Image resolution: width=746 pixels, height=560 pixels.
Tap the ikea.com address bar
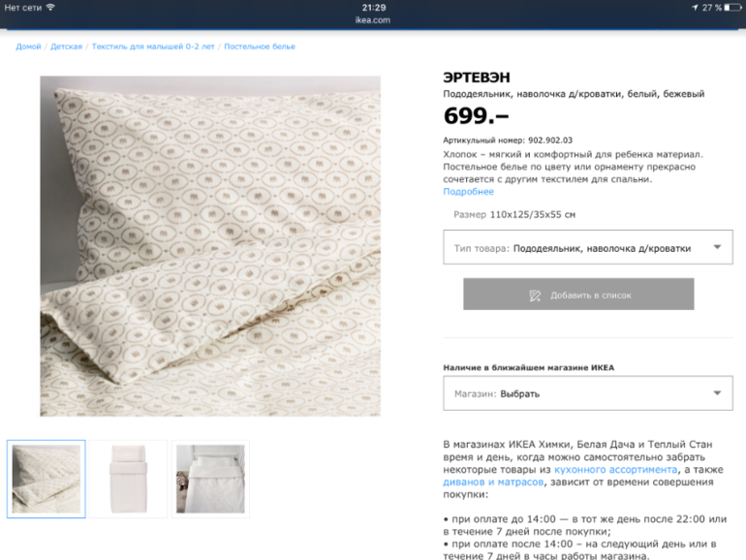[373, 20]
